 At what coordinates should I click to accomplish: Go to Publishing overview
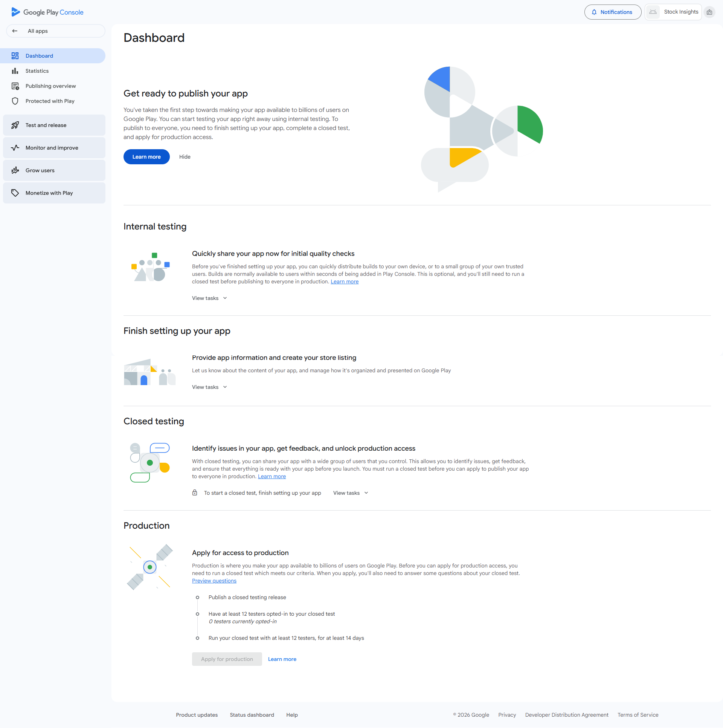tap(53, 86)
